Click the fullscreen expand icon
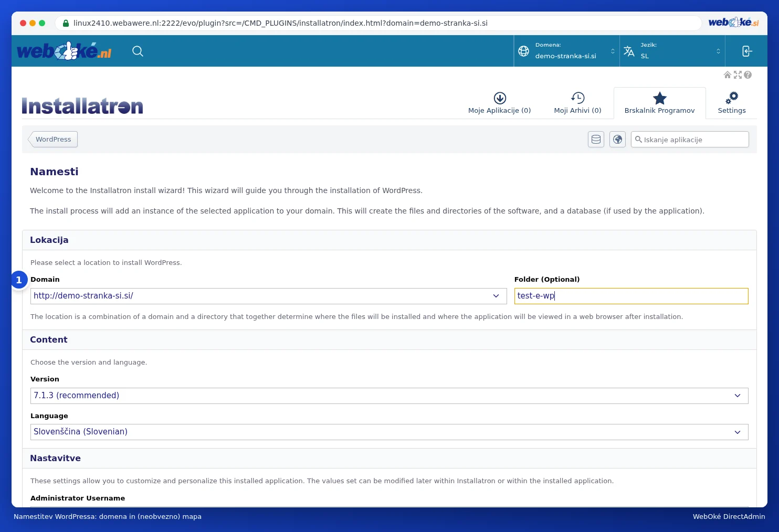 pos(738,75)
